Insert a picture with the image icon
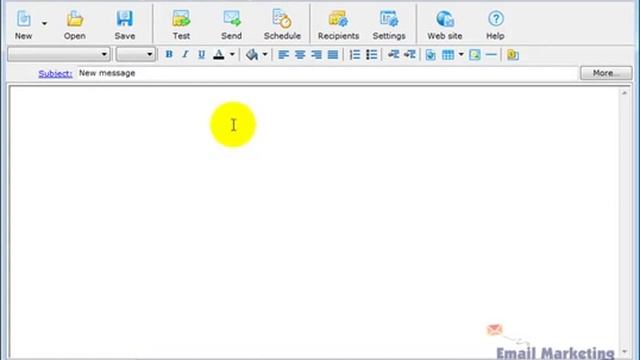The image size is (640, 360). click(475, 54)
